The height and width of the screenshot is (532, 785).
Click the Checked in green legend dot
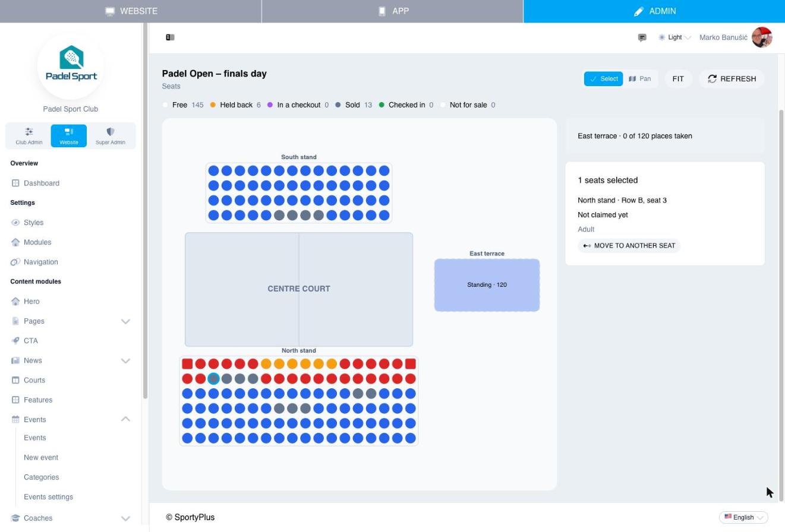pos(382,105)
